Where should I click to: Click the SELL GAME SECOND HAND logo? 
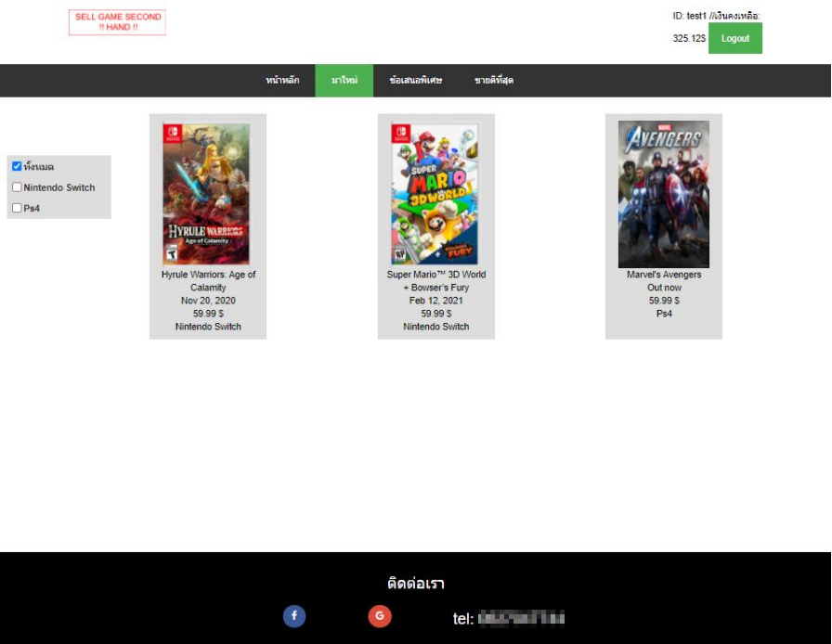[x=117, y=22]
